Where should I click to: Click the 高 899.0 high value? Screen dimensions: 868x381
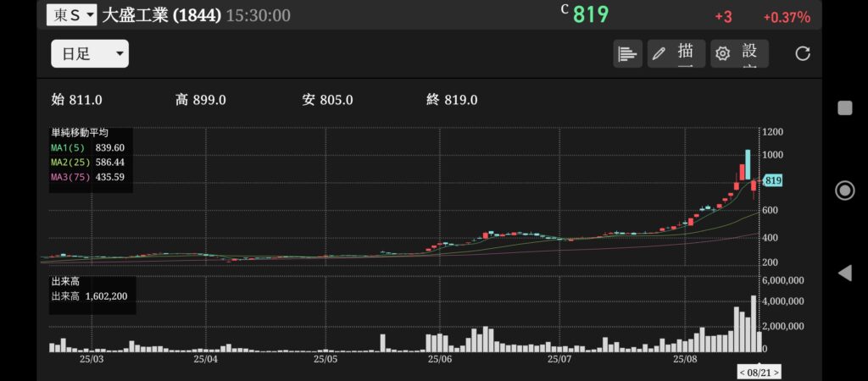(x=200, y=100)
